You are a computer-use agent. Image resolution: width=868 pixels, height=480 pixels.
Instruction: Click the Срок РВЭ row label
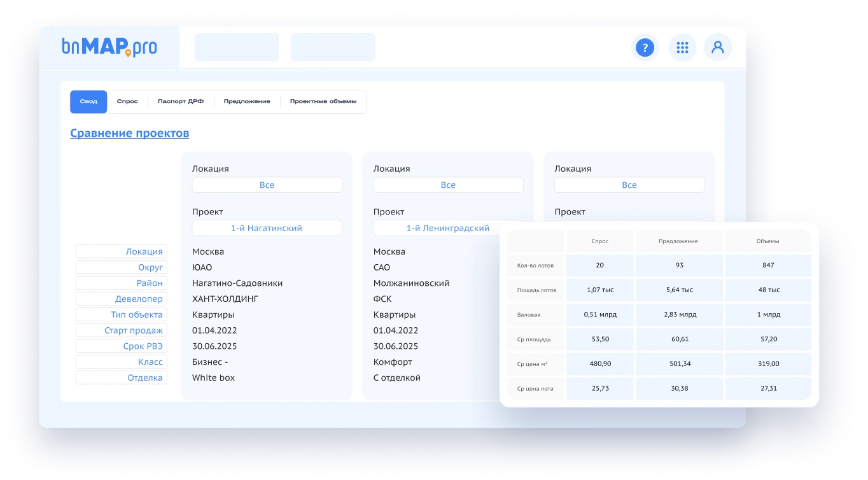[122, 346]
